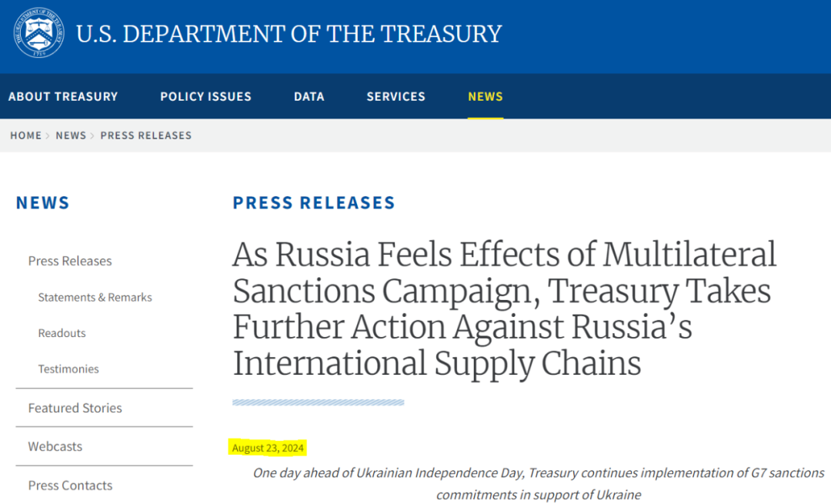Click the NEWS sidebar heading
The height and width of the screenshot is (504, 831).
pos(43,202)
